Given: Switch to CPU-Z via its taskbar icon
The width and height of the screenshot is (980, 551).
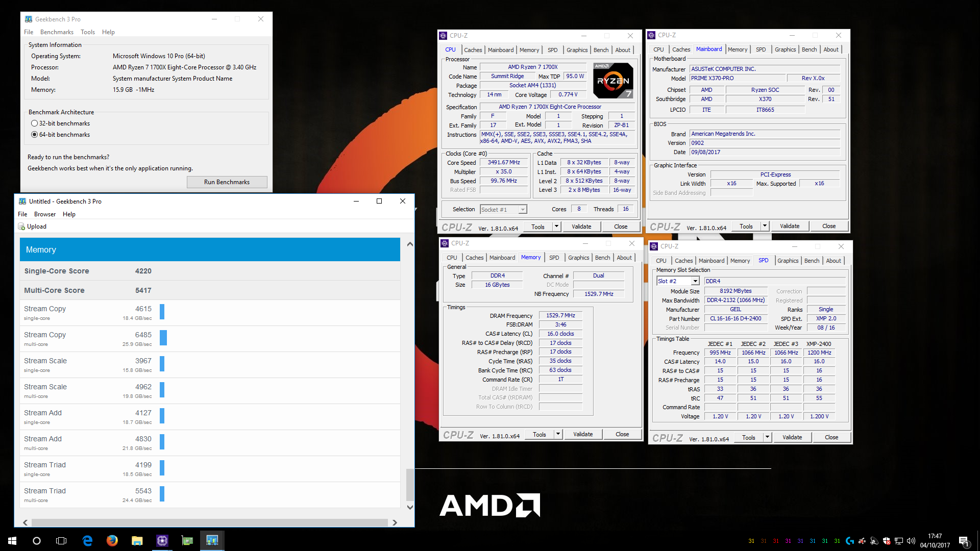Looking at the screenshot, I should point(162,541).
